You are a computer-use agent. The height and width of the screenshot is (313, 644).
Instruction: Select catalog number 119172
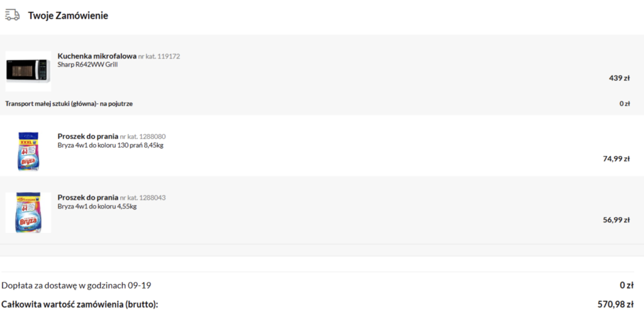[159, 57]
